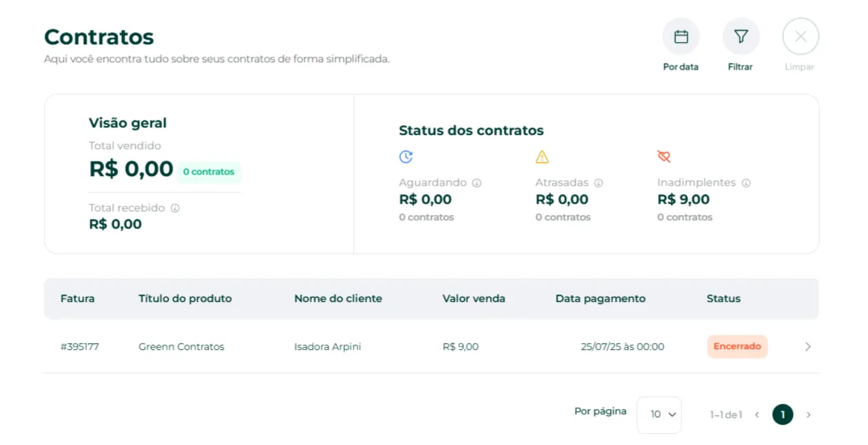Click the R$ 9,00 sale value cell

click(460, 347)
